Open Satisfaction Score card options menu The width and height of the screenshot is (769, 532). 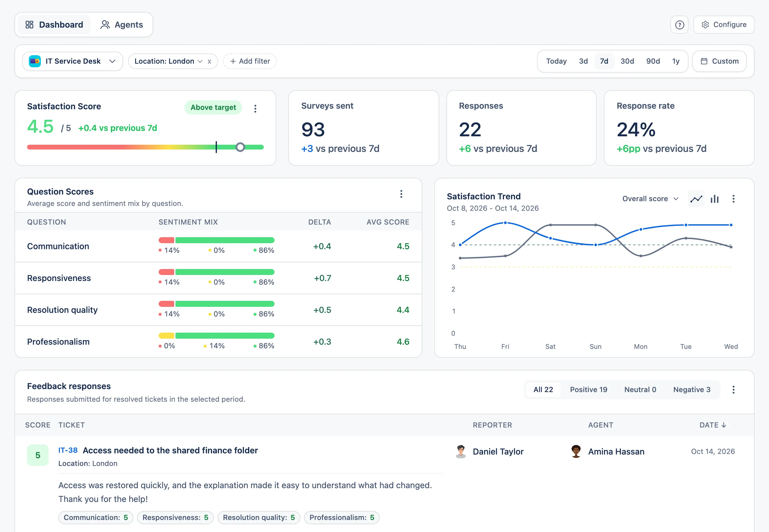tap(255, 109)
